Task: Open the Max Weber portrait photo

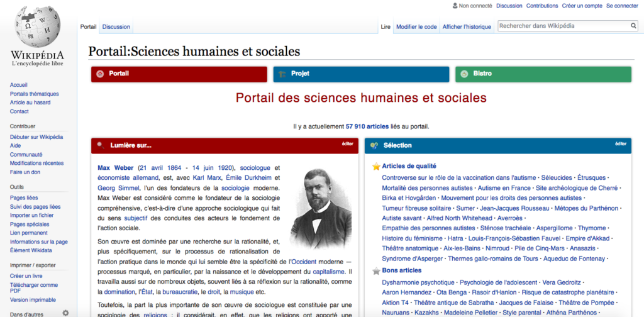Action: pos(321,209)
